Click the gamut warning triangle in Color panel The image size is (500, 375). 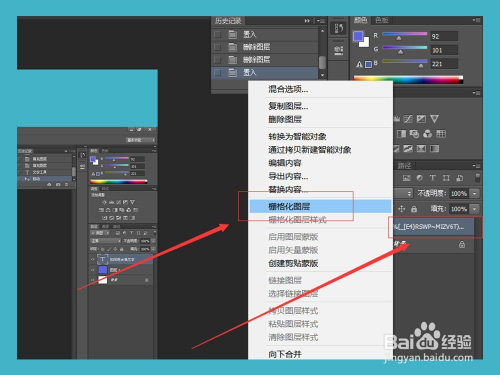[x=359, y=64]
